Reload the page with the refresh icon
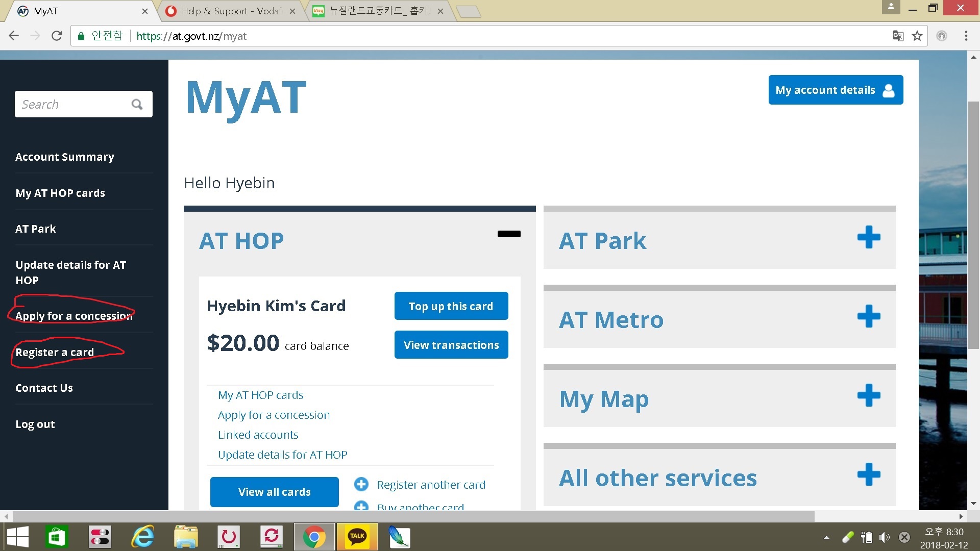Screen dimensions: 980x551 point(57,36)
